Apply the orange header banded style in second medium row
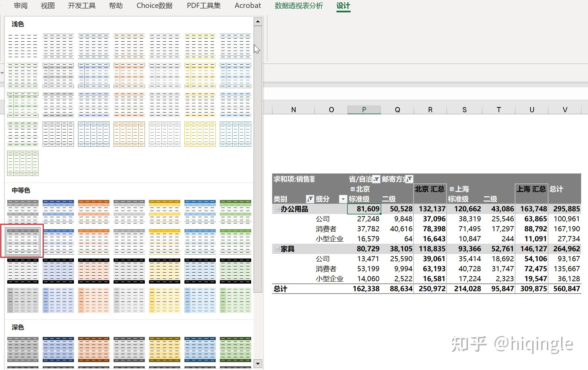 click(x=94, y=242)
